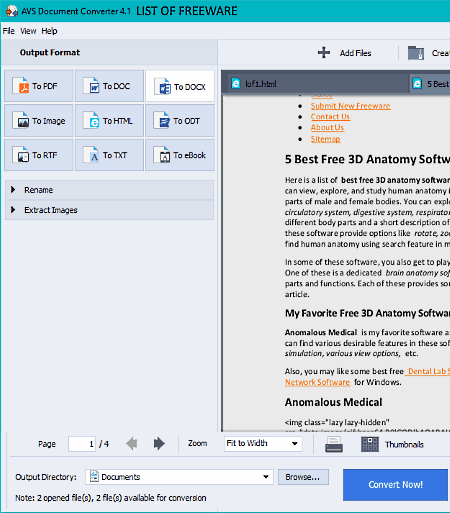Viewport: 450px width, 513px height.
Task: Click the Output Directory label
Action: [x=46, y=477]
